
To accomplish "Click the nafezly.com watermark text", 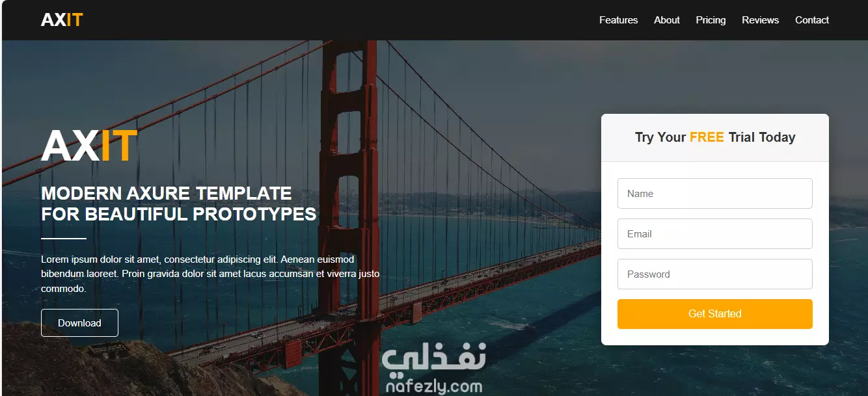I will (433, 387).
